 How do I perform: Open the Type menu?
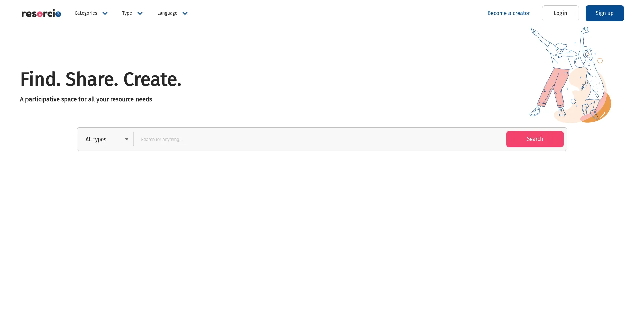click(127, 13)
